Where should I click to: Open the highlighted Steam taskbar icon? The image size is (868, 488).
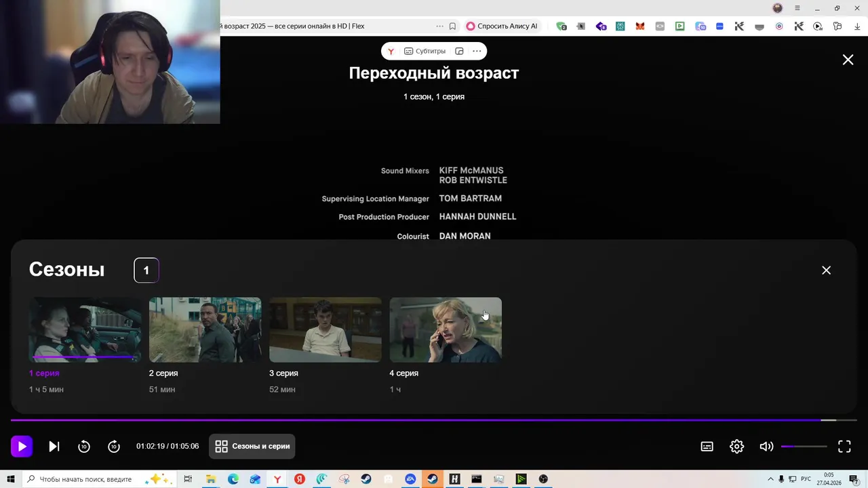coord(432,479)
